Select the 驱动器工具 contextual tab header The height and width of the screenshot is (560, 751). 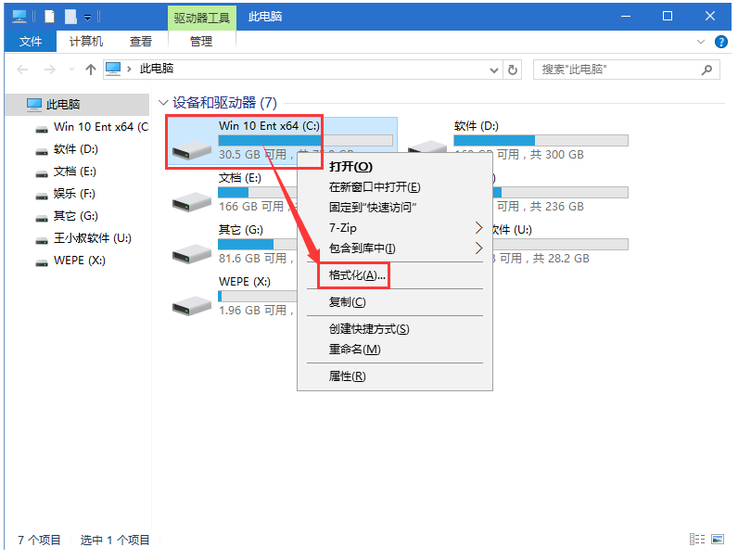pos(202,18)
